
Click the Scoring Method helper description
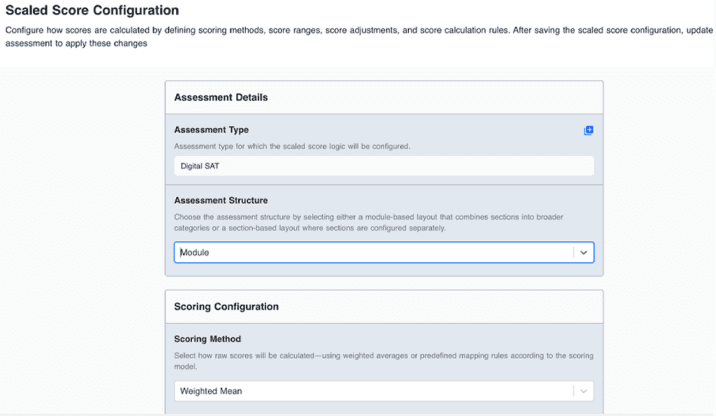click(378, 361)
